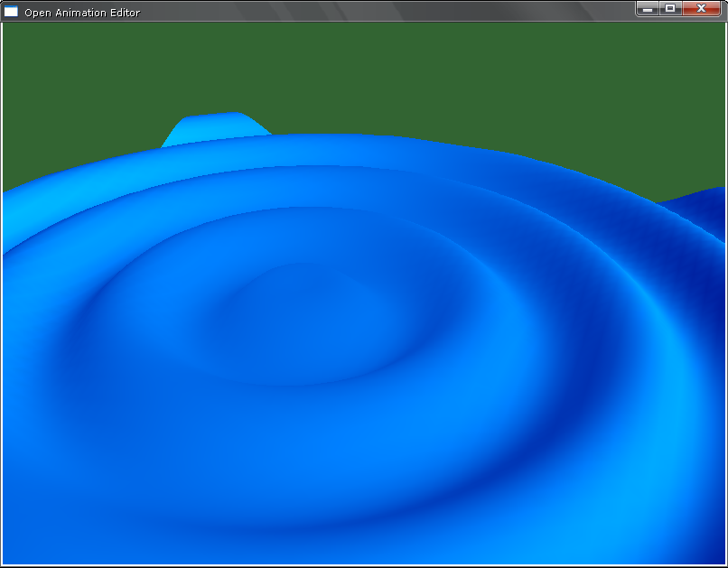
Task: Minimize the Open Animation Editor window
Action: pyautogui.click(x=648, y=8)
